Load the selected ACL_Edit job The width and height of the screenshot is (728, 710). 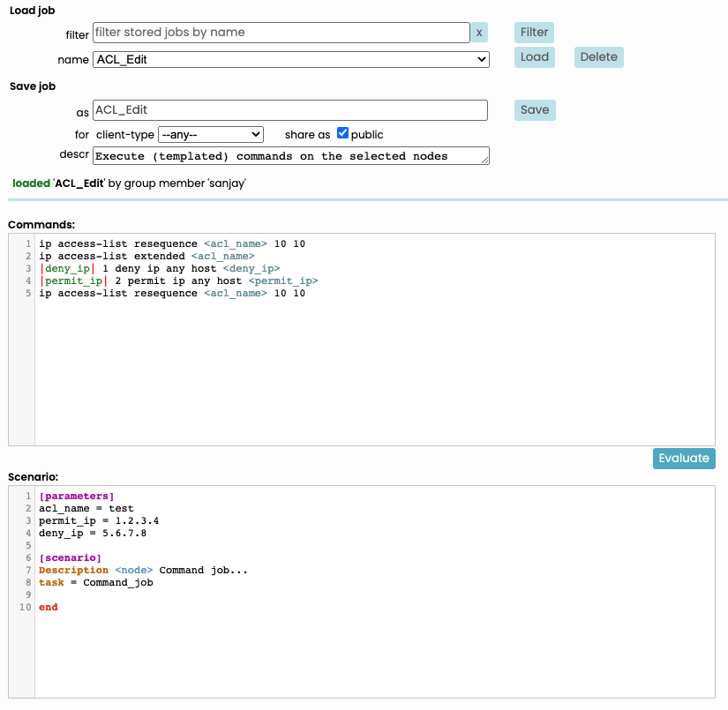click(x=534, y=57)
